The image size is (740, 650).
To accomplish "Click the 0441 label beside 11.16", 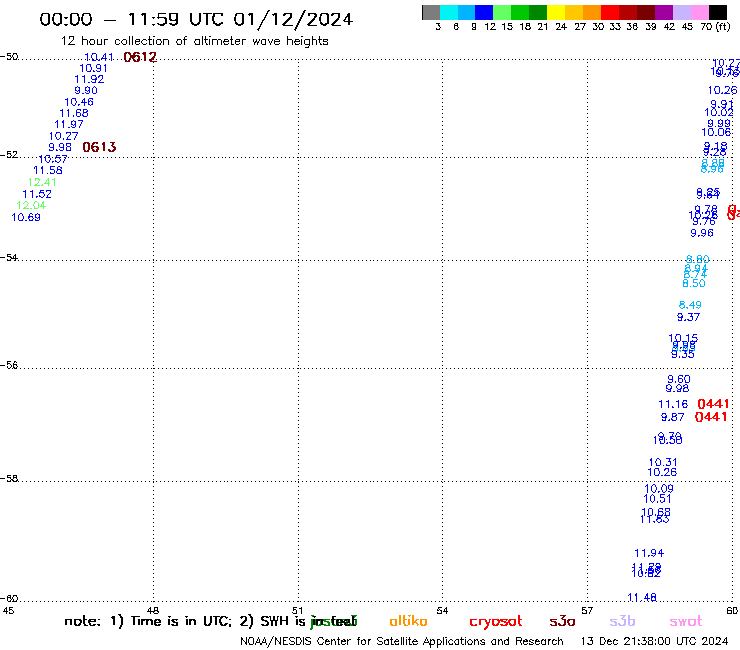I will pos(713,404).
